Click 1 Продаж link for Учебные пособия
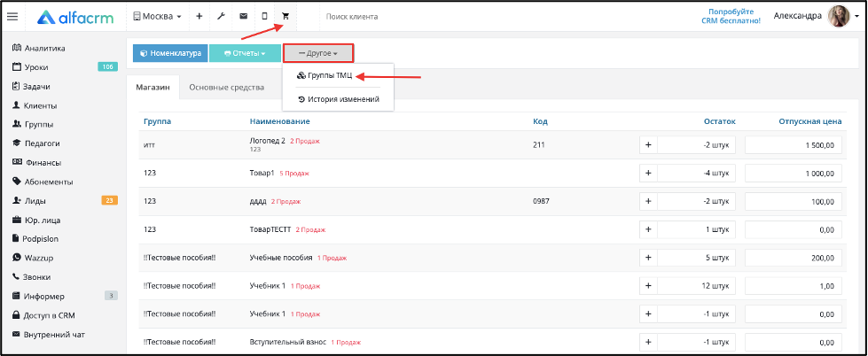 (332, 259)
